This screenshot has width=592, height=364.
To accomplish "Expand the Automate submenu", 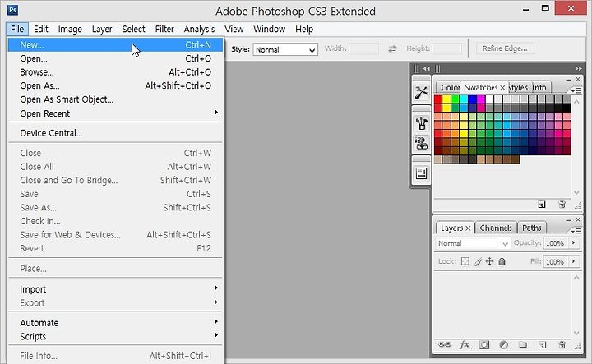I will coord(115,323).
